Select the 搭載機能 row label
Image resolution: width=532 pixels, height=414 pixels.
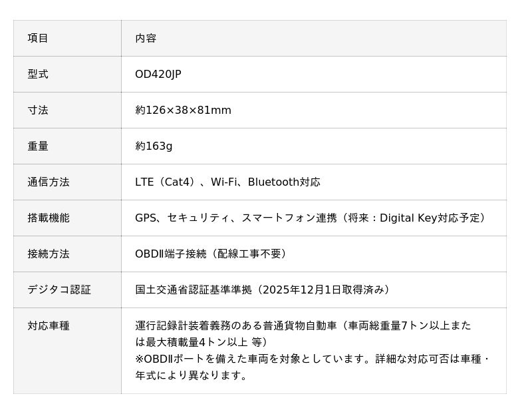click(49, 218)
